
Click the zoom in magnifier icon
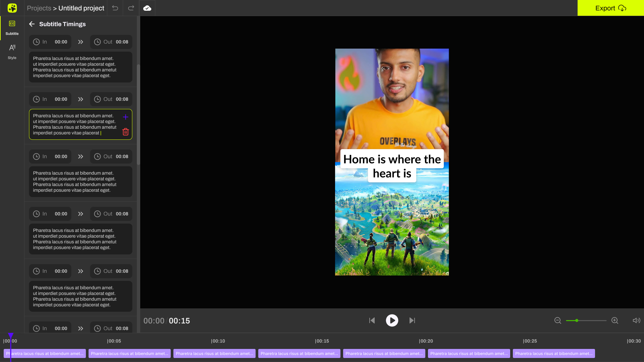(x=615, y=320)
